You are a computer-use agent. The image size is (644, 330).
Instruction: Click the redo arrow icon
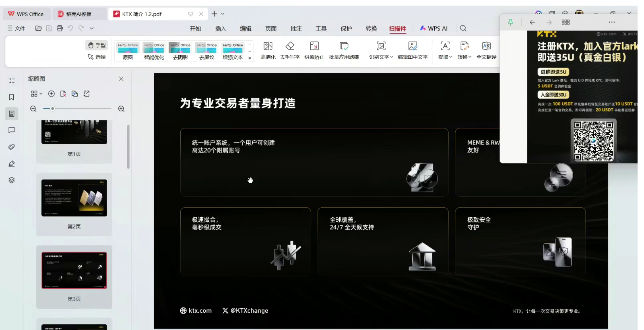(81, 28)
